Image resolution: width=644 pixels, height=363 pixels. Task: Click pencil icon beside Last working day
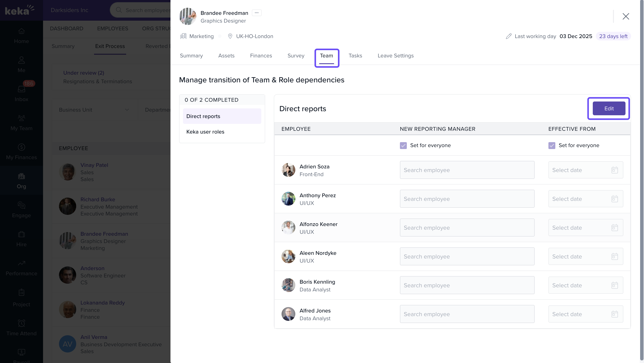[x=508, y=36]
